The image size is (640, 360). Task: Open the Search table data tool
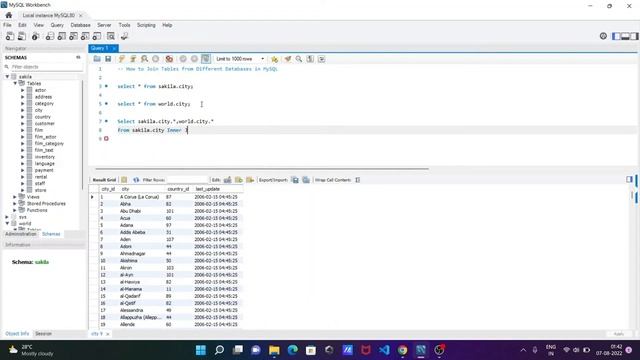click(111, 36)
